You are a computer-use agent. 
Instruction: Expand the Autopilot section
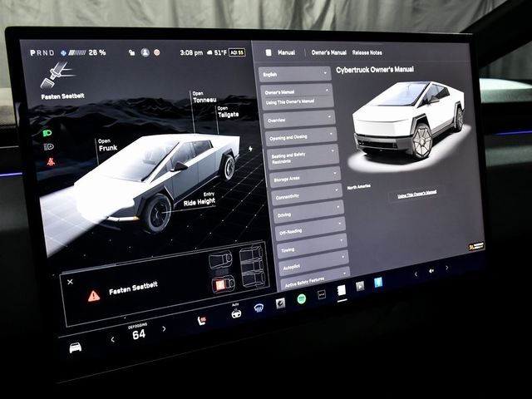314,264
